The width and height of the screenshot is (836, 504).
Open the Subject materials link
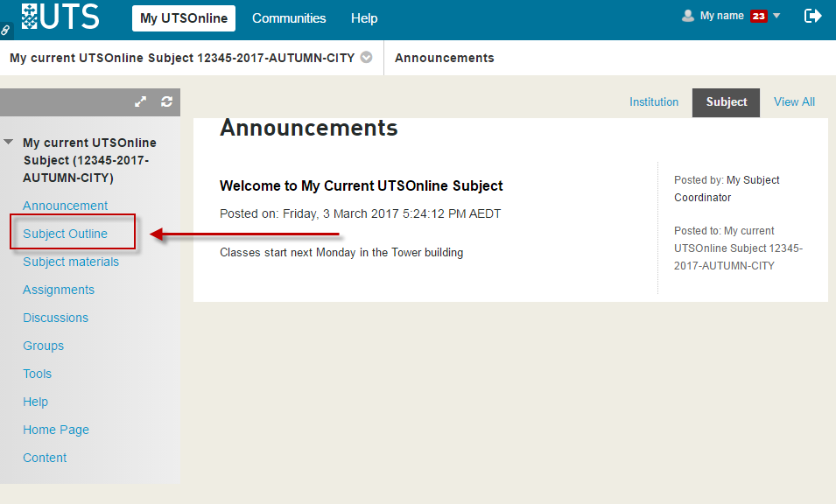(71, 262)
